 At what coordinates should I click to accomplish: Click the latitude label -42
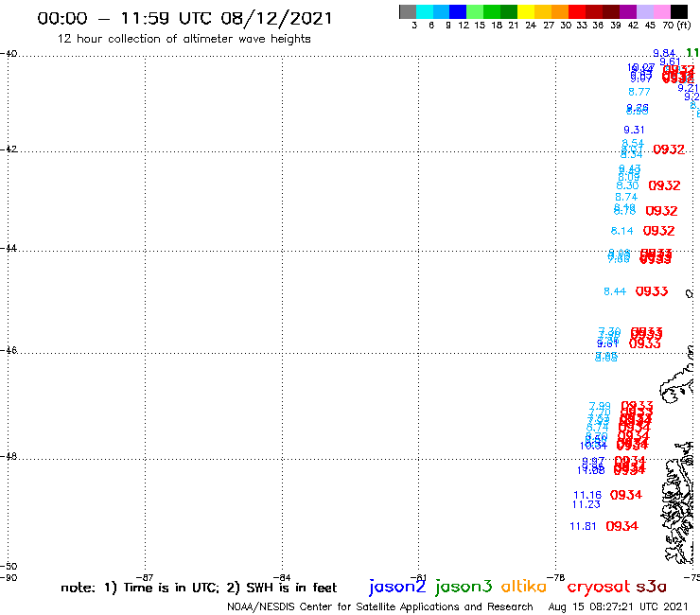(x=9, y=149)
